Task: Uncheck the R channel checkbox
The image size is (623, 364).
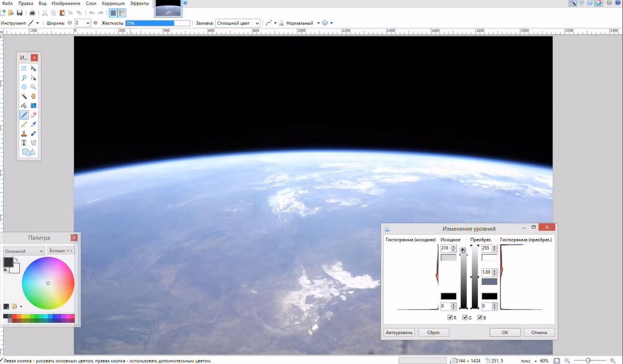Action: click(x=450, y=318)
